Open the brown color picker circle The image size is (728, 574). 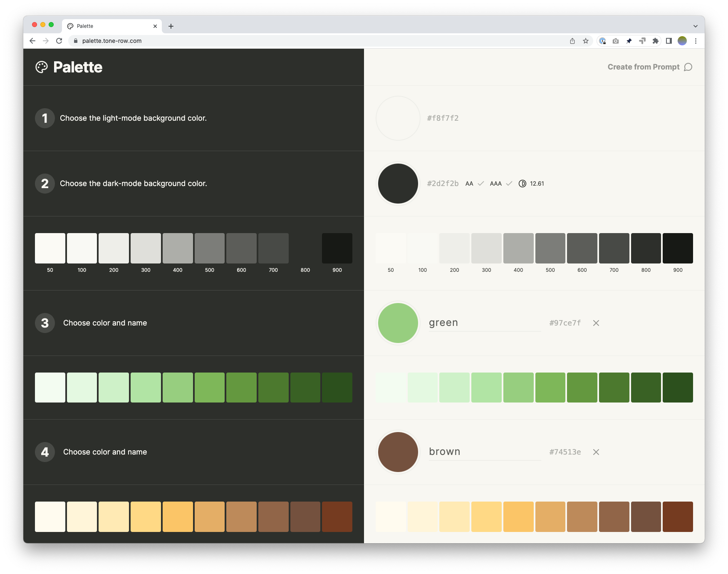(x=398, y=452)
